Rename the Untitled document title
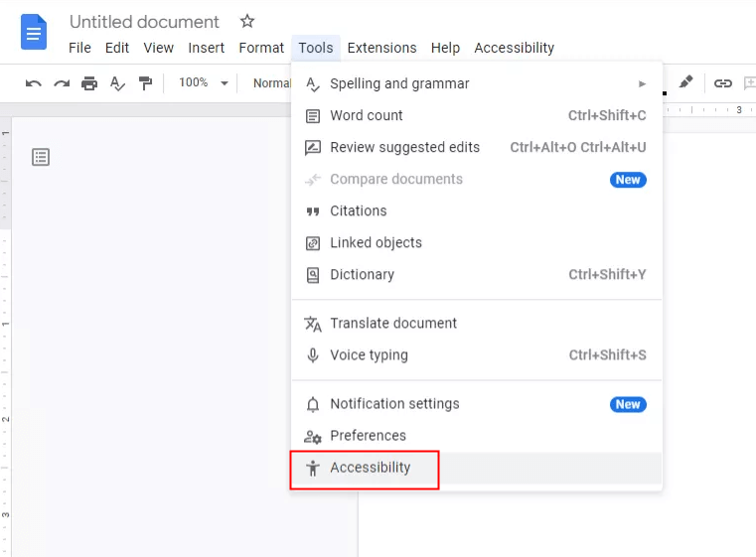 [144, 22]
